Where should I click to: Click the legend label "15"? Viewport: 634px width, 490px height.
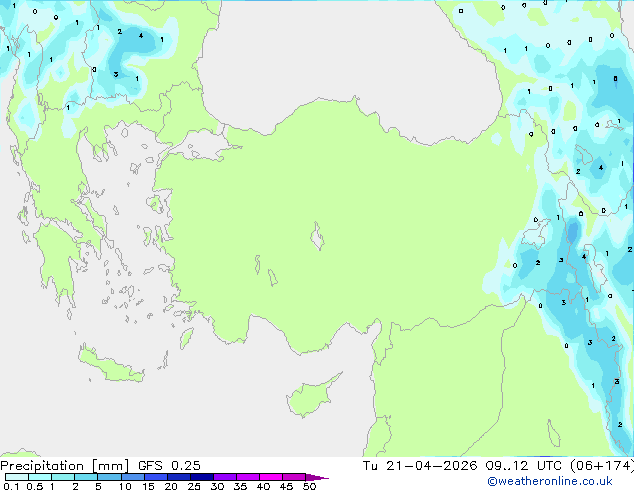[x=148, y=486]
